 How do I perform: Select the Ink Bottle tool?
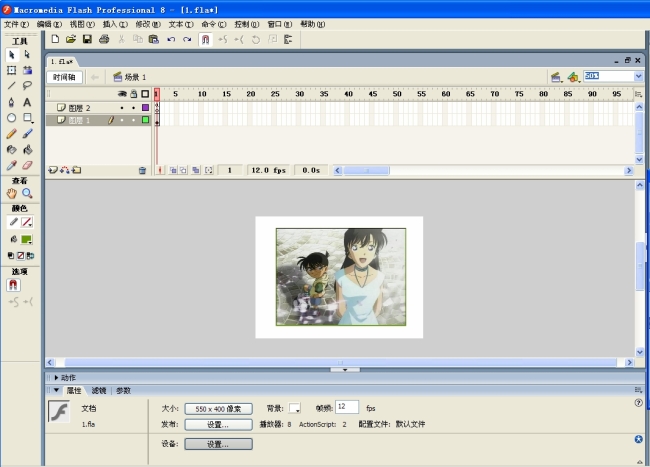click(12, 150)
